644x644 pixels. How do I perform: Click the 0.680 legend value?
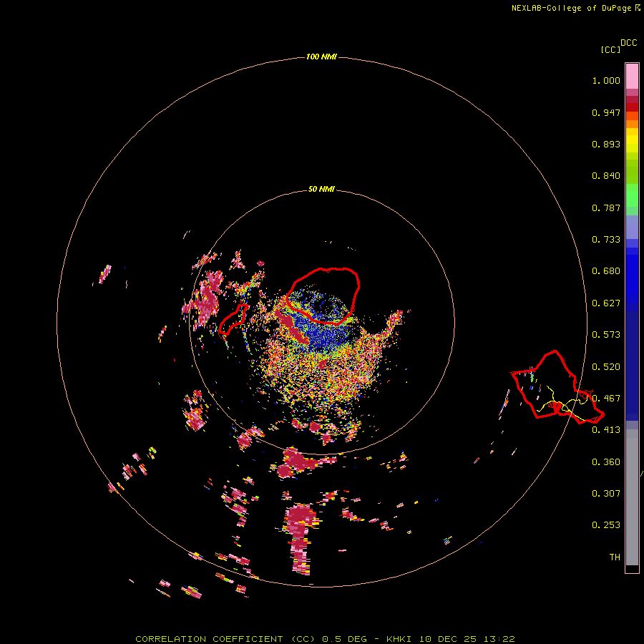click(606, 271)
